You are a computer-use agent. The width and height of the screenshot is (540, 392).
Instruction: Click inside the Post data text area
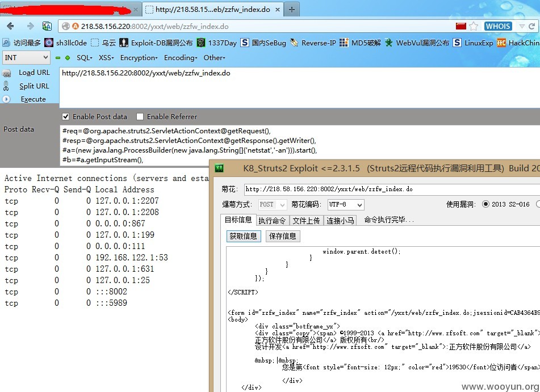point(300,145)
